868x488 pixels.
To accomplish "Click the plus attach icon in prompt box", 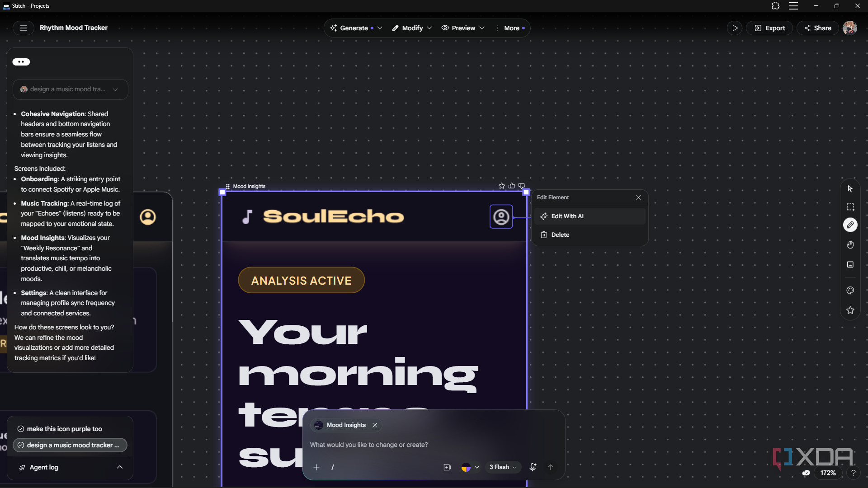I will (x=316, y=467).
